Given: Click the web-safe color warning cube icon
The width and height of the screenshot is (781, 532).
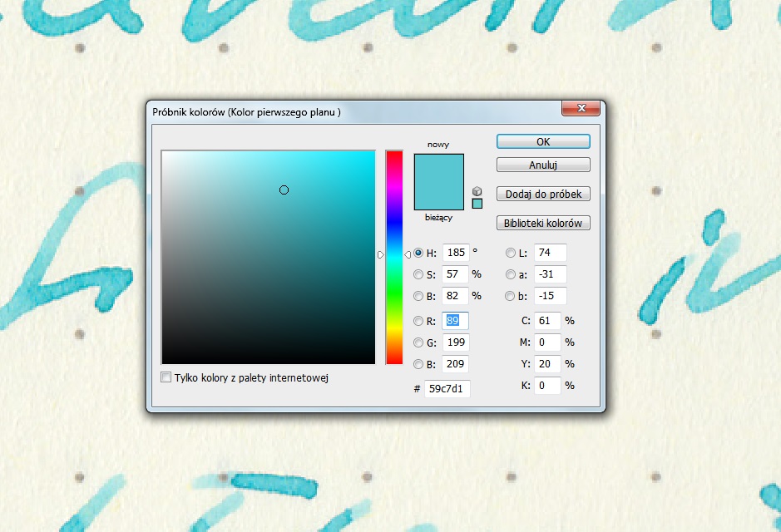Looking at the screenshot, I should coord(477,190).
